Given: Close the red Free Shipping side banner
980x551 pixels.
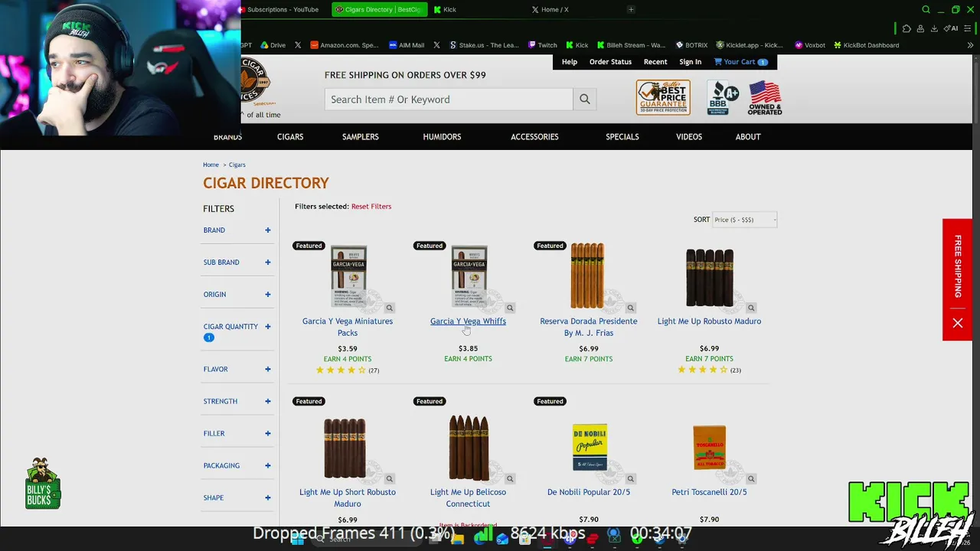Looking at the screenshot, I should 958,323.
